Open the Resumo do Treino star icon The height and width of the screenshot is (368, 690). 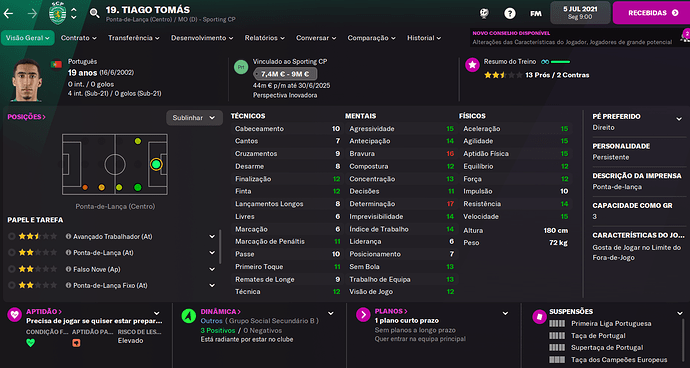[473, 65]
